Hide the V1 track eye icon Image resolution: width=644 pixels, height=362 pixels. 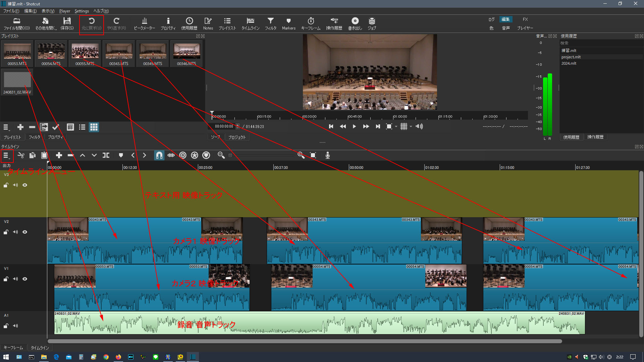(x=25, y=279)
